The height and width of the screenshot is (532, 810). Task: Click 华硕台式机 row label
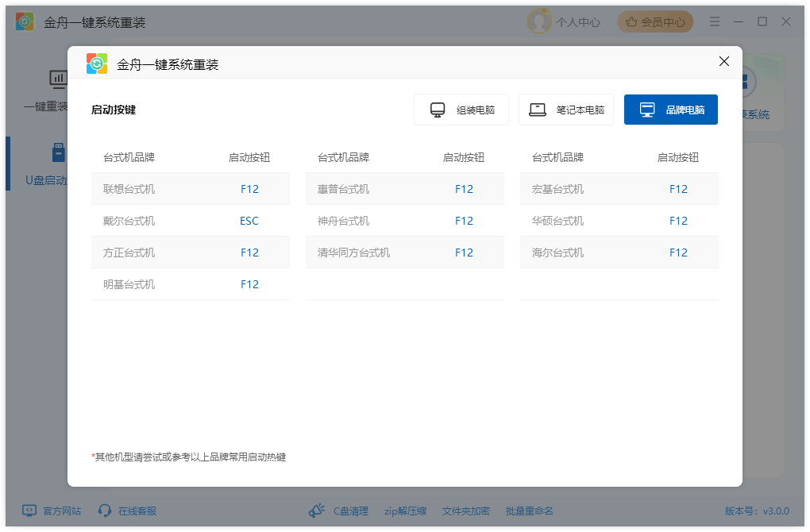558,221
